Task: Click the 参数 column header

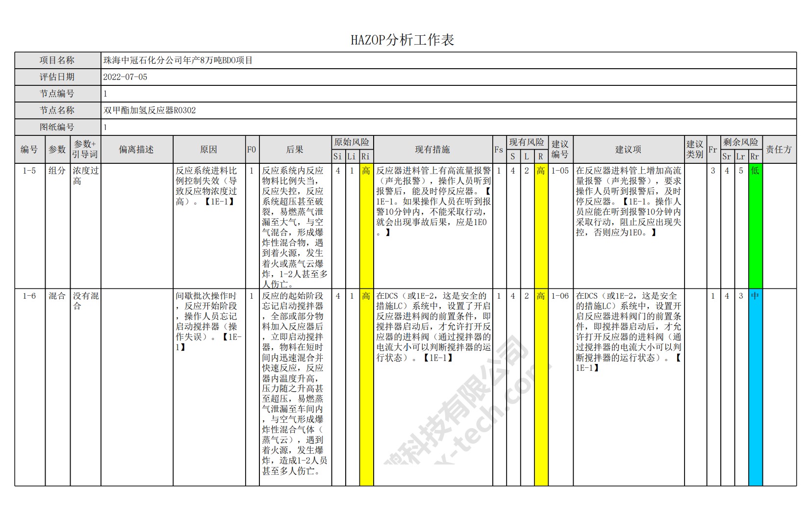Action: click(x=57, y=150)
